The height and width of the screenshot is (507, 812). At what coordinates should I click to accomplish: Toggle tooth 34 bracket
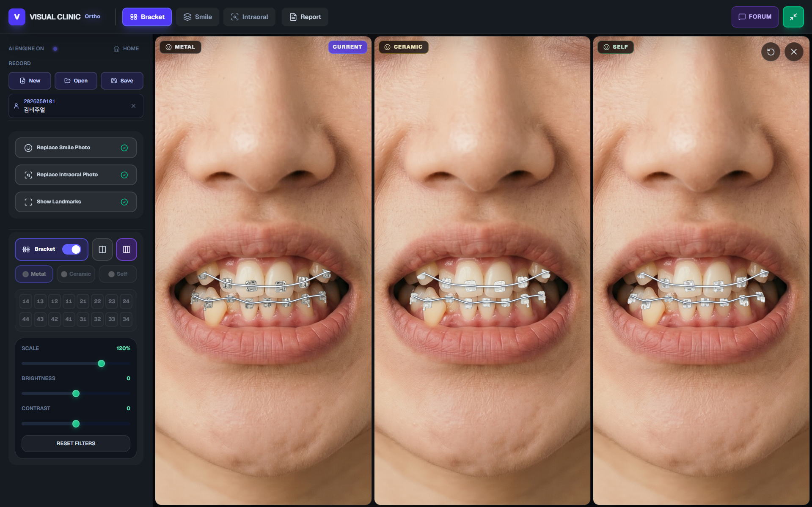tap(126, 319)
